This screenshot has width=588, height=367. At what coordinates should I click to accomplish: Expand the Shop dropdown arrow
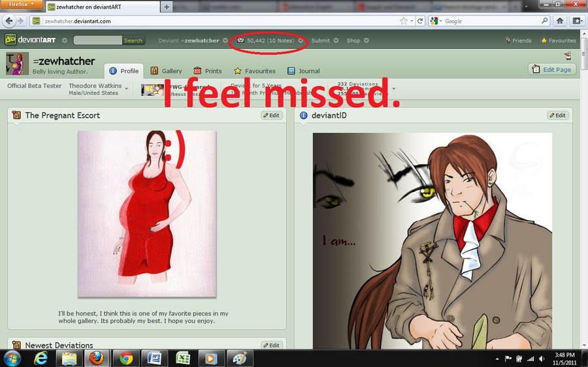[367, 40]
